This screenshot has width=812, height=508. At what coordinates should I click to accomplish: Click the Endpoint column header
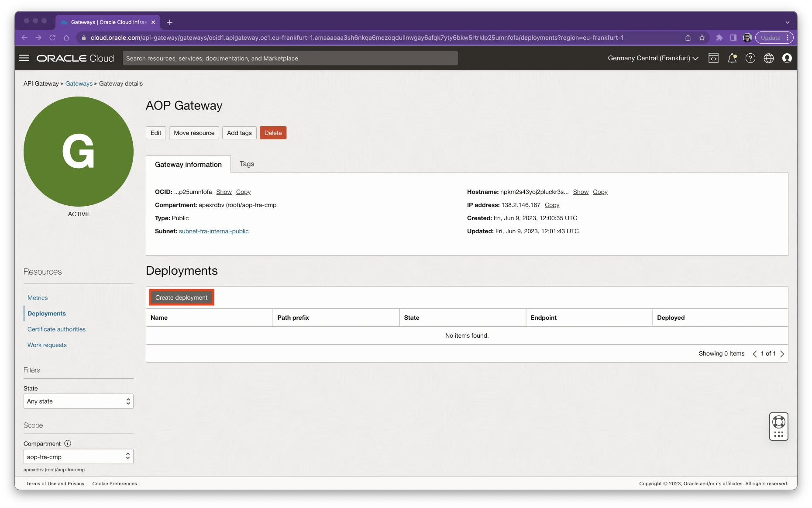(x=544, y=318)
